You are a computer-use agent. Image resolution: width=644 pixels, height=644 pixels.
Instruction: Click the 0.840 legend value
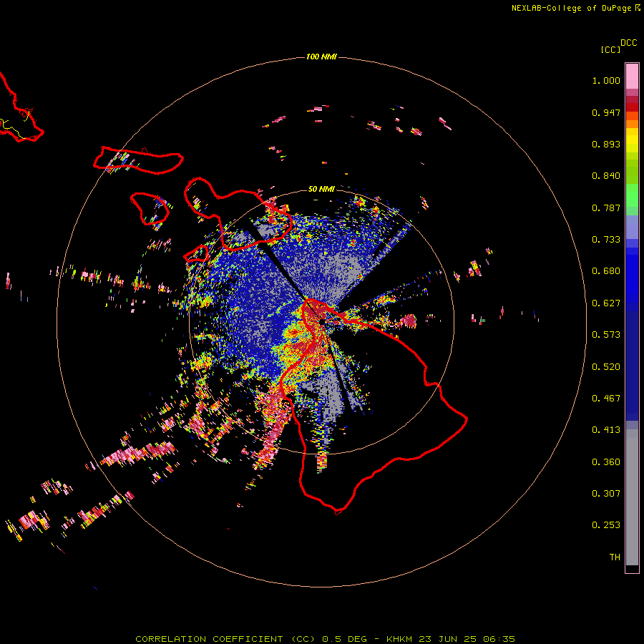coord(606,176)
